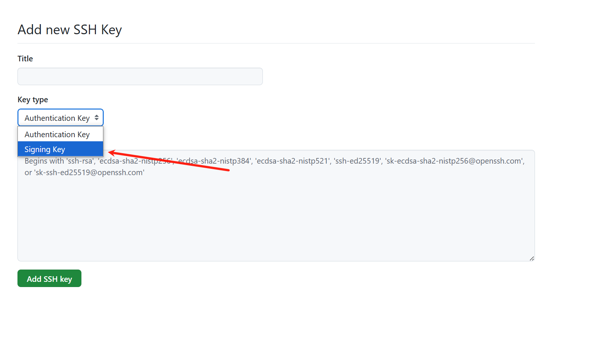This screenshot has width=603, height=364.
Task: Click the 'Begins with ssh-rsa' placeholder text
Action: click(x=59, y=161)
